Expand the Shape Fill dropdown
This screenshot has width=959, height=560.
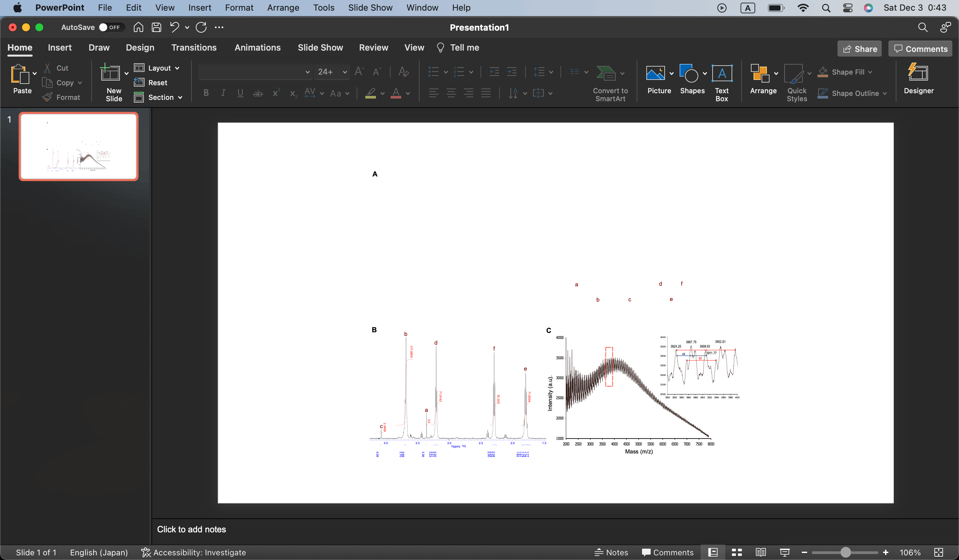870,72
